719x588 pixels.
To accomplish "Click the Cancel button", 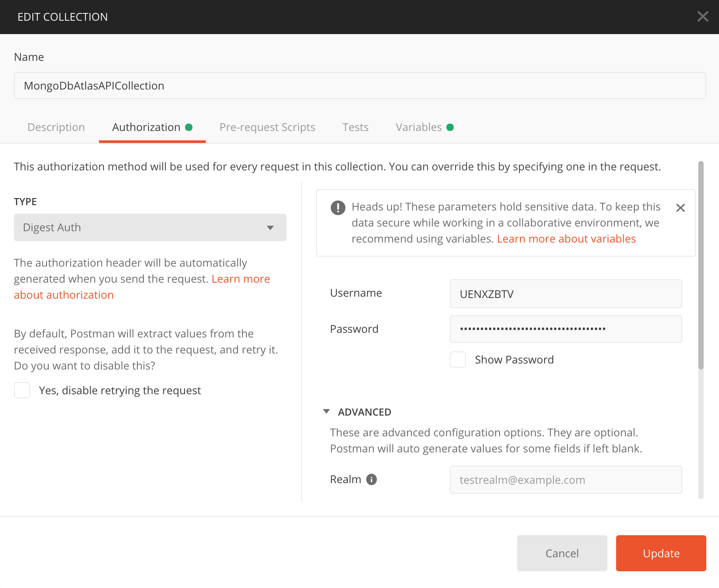I will click(562, 553).
